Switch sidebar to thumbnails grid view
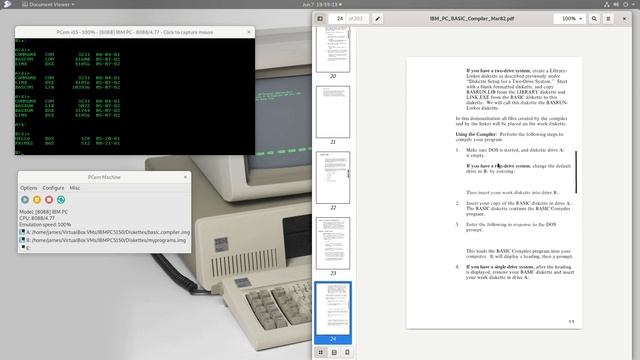 320,352
